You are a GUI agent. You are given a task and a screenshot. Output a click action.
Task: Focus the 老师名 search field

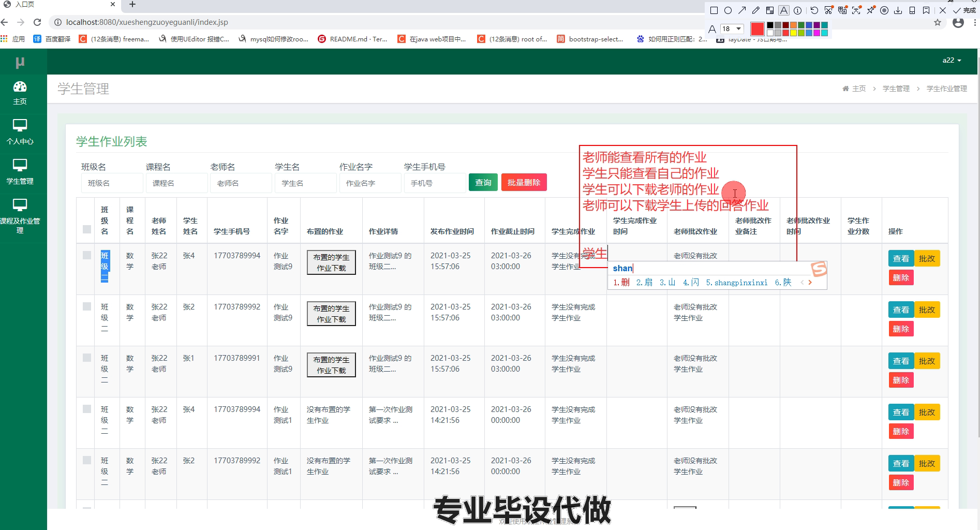tap(241, 183)
